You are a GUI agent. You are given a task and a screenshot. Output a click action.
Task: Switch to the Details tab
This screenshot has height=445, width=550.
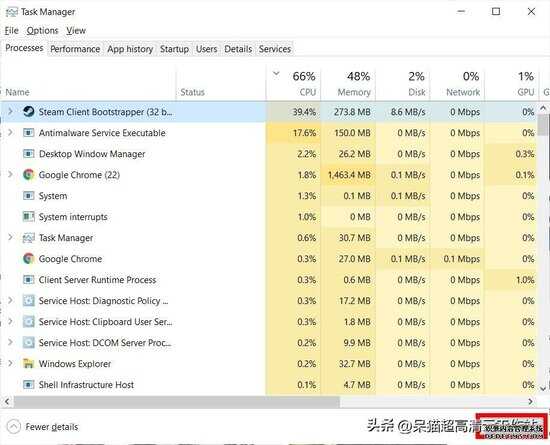tap(238, 49)
